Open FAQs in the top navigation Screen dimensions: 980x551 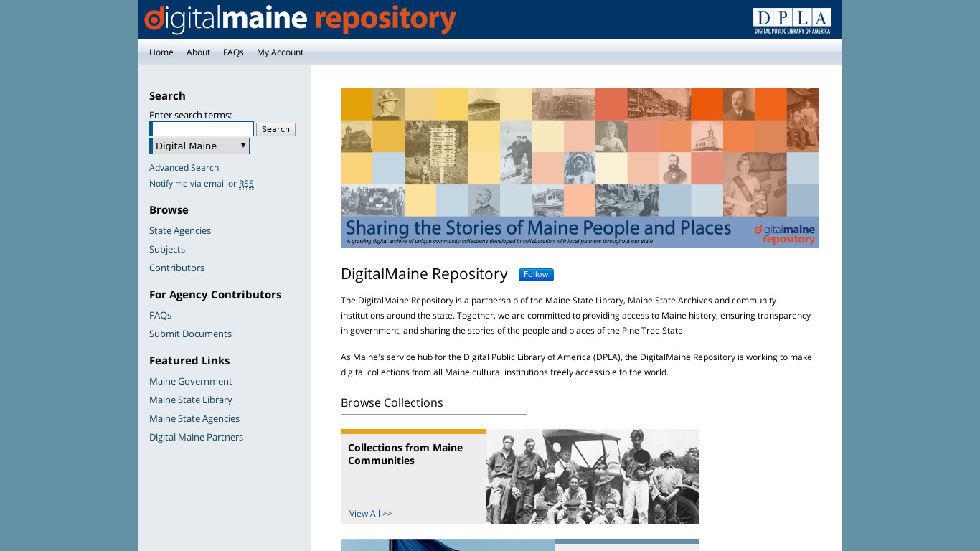[x=233, y=52]
